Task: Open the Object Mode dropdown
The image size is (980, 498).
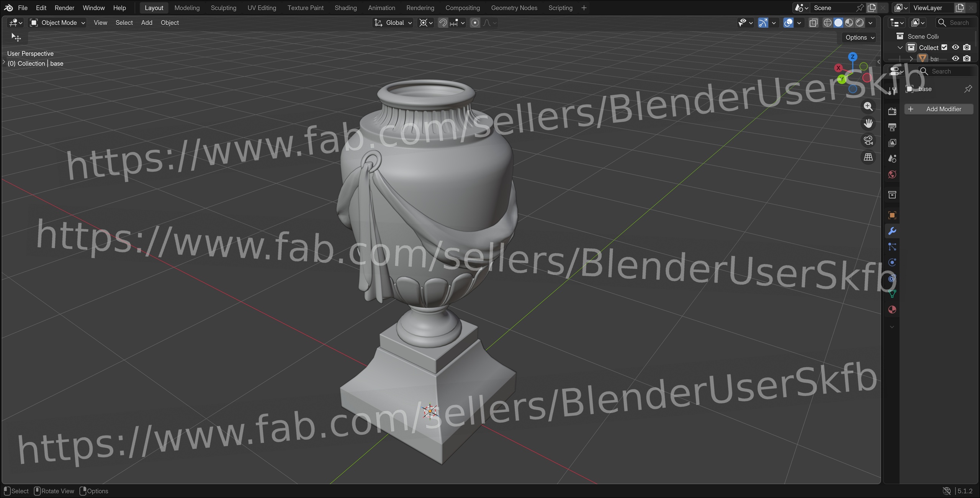Action: click(x=57, y=23)
